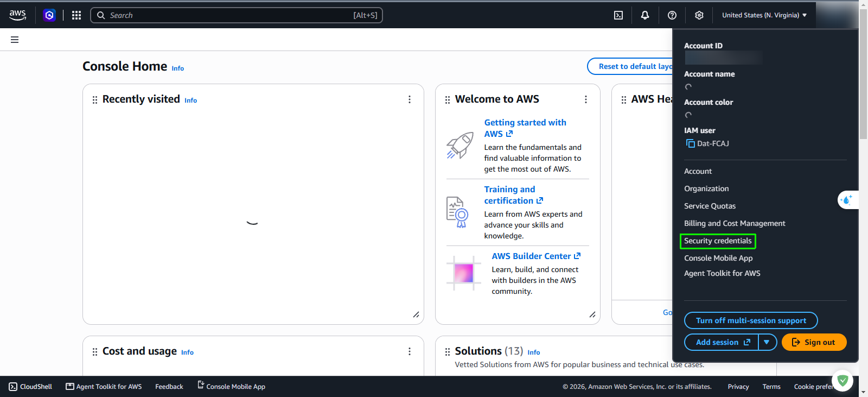Click Turn off multi-session support
The height and width of the screenshot is (397, 868).
[751, 320]
